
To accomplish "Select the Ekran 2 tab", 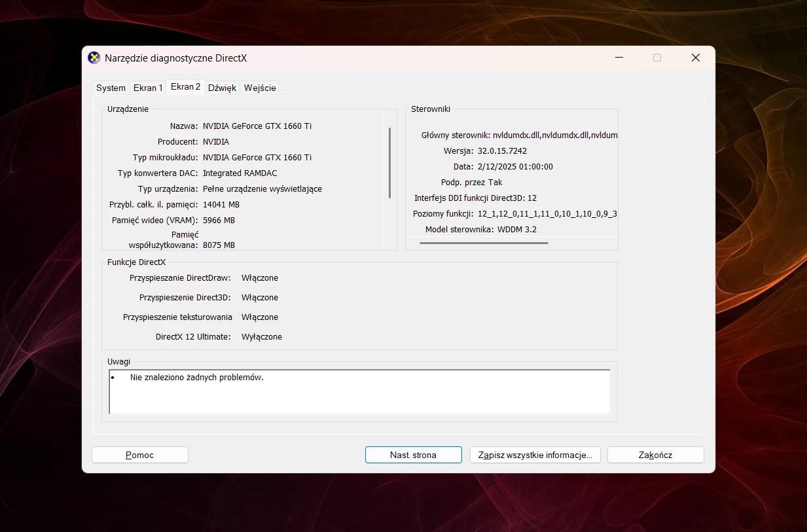I will click(185, 87).
